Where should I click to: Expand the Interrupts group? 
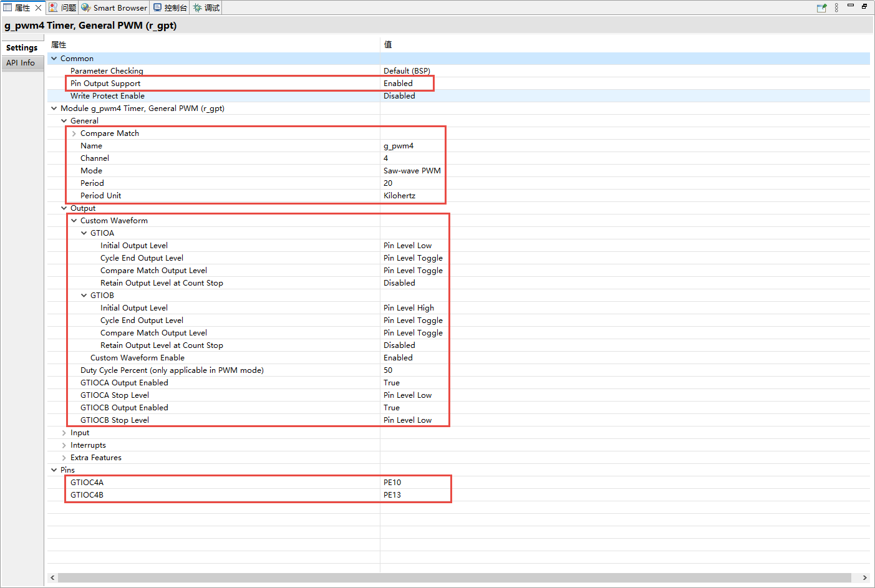click(64, 445)
